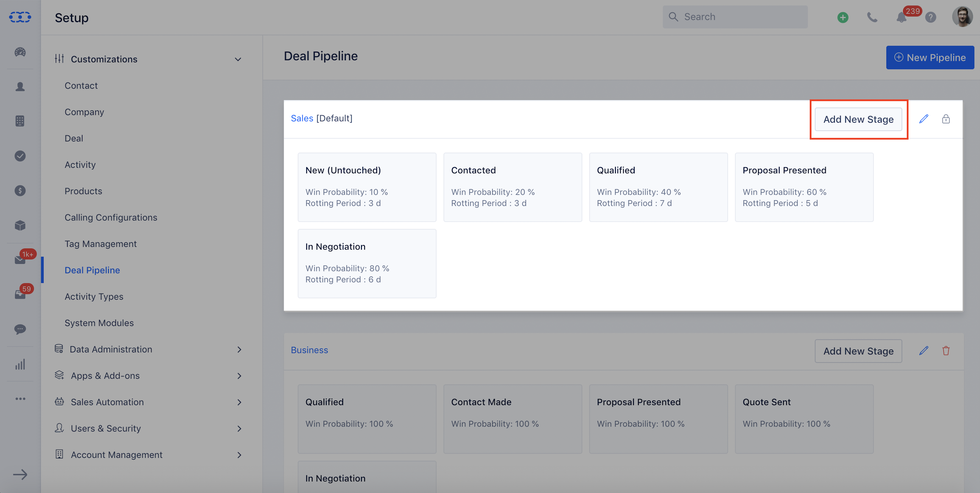
Task: Select the Contact Made stage card
Action: pyautogui.click(x=512, y=419)
